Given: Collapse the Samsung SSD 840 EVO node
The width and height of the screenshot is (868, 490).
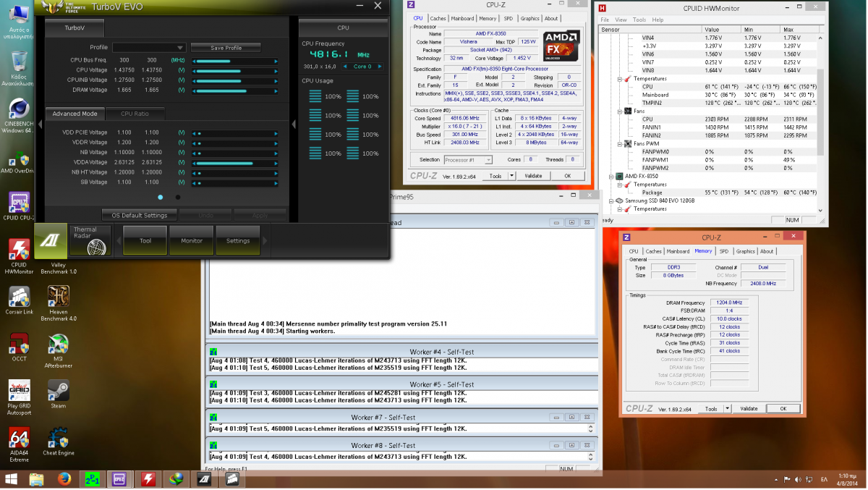Looking at the screenshot, I should 612,200.
